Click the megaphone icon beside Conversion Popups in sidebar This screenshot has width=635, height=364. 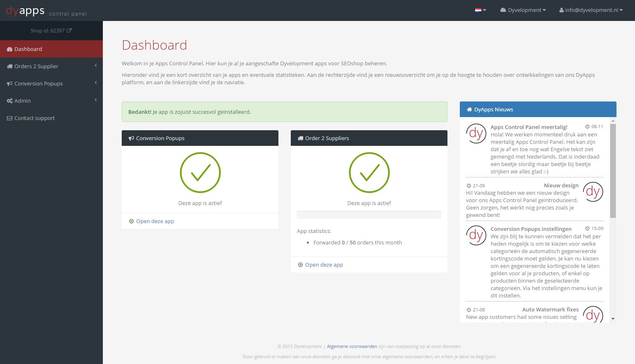(9, 84)
